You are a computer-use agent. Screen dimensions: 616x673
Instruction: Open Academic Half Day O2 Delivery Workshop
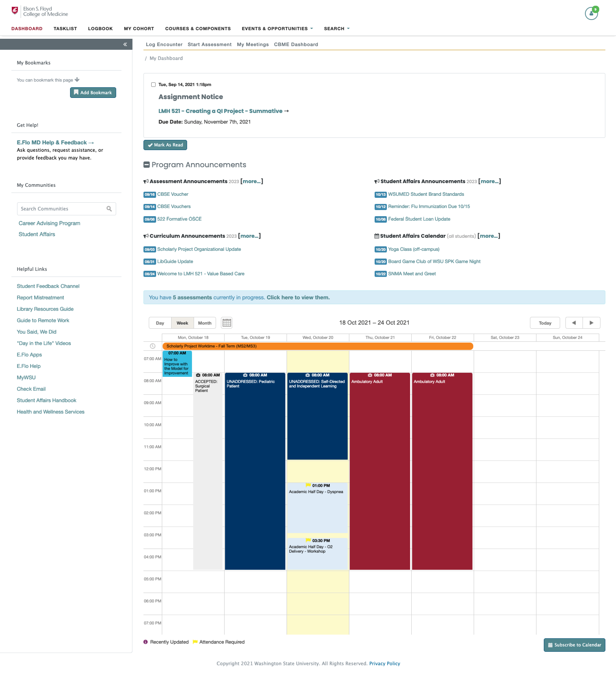pos(318,554)
